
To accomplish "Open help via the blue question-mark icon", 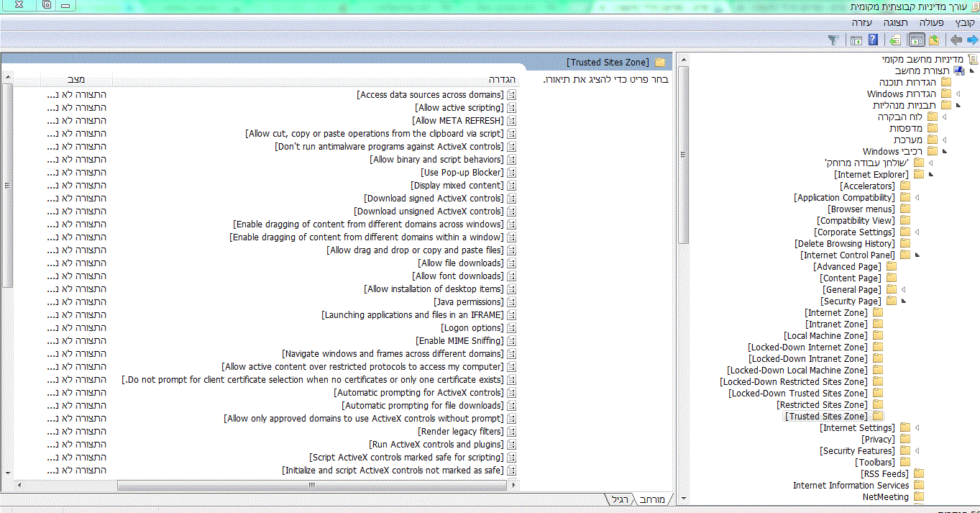I will point(873,40).
